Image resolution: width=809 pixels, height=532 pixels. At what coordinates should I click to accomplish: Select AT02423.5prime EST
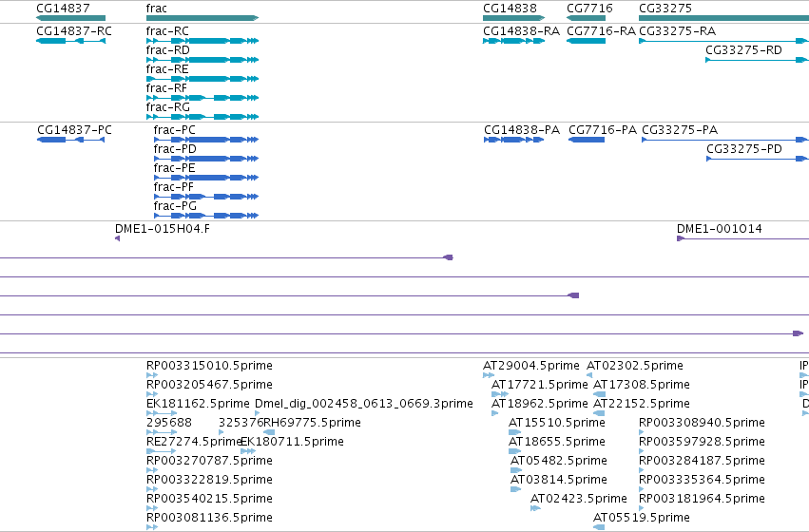coord(578,499)
